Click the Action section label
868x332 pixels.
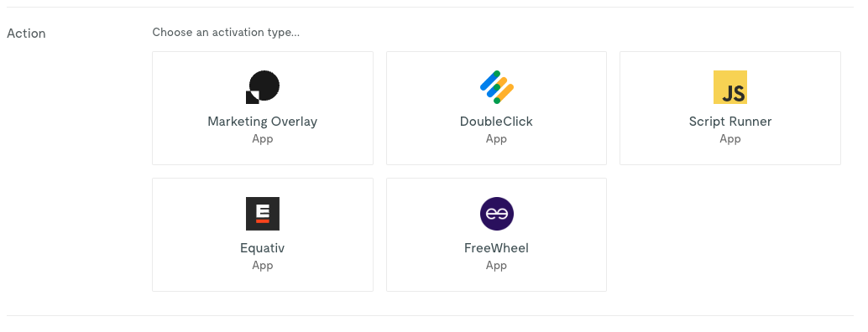tap(26, 34)
